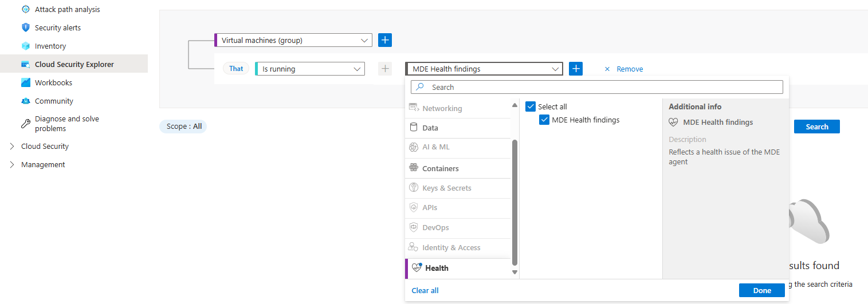Click blue plus beside Virtual machines group
The image size is (868, 304).
click(385, 40)
